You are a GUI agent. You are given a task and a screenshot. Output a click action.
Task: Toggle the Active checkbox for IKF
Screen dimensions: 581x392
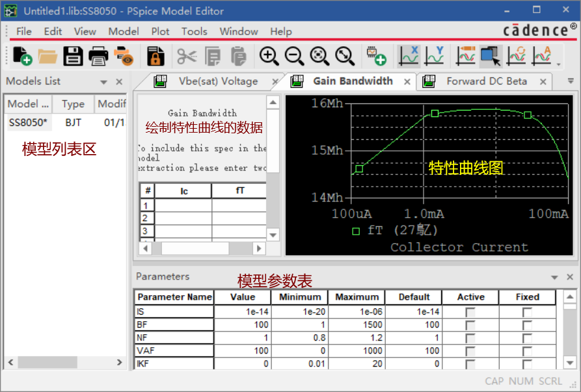click(470, 364)
